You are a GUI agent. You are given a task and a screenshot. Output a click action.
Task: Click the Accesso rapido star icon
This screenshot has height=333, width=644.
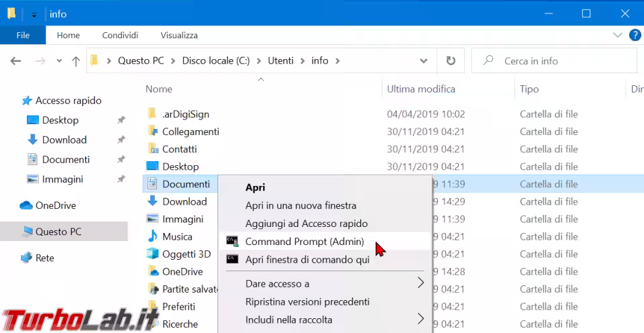click(x=27, y=100)
